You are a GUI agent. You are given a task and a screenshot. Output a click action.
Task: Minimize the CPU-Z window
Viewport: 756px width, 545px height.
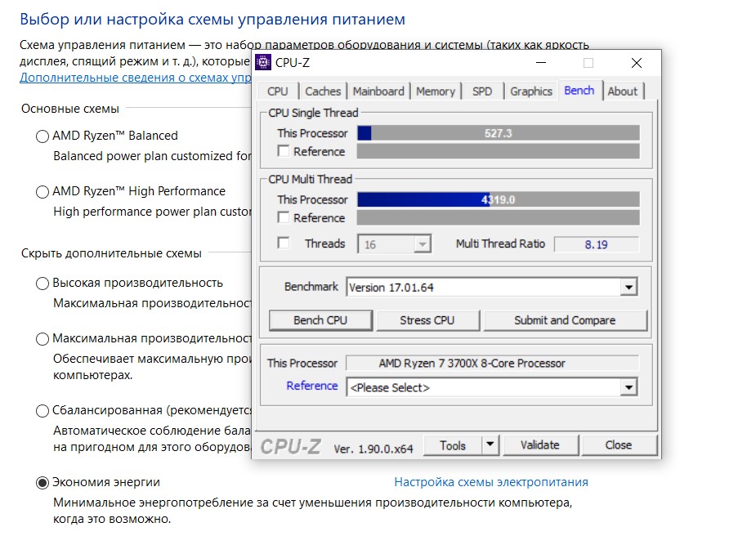click(x=541, y=63)
